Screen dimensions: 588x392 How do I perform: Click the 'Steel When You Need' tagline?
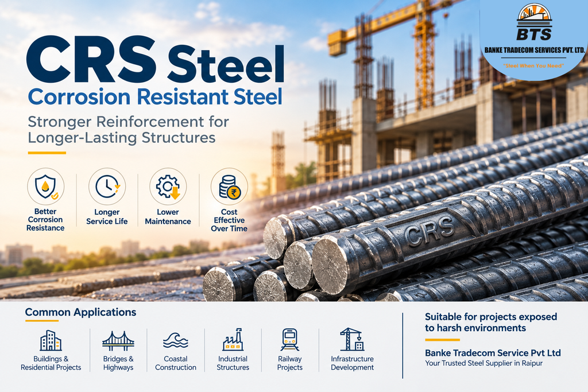point(533,65)
